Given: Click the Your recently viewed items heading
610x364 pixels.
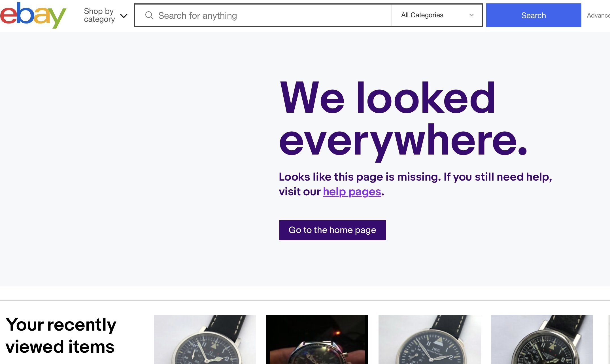Looking at the screenshot, I should (x=61, y=336).
